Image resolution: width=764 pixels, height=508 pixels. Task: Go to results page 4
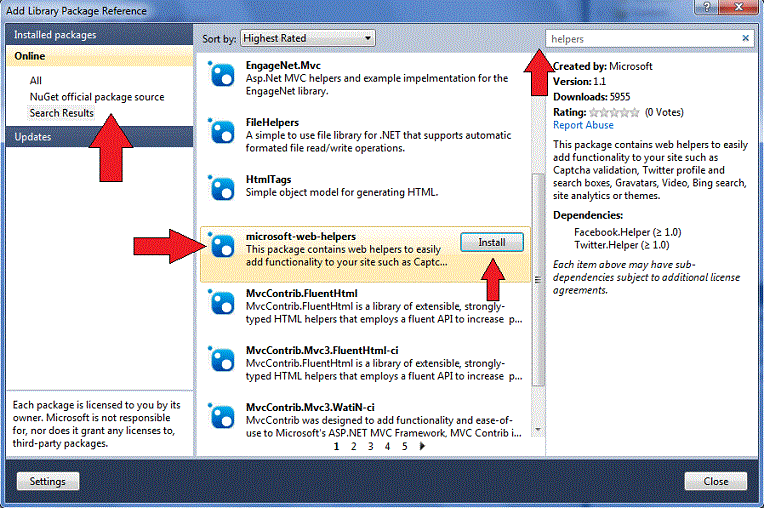pos(387,446)
